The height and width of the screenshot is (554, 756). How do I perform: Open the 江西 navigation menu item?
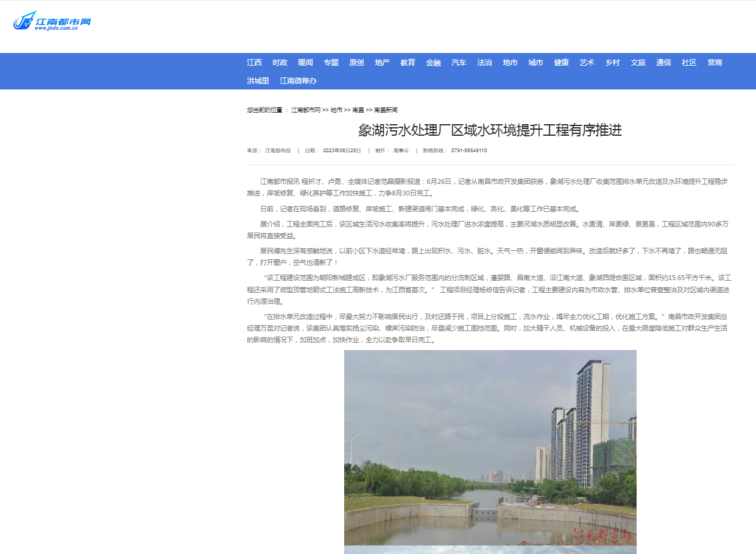tap(254, 63)
